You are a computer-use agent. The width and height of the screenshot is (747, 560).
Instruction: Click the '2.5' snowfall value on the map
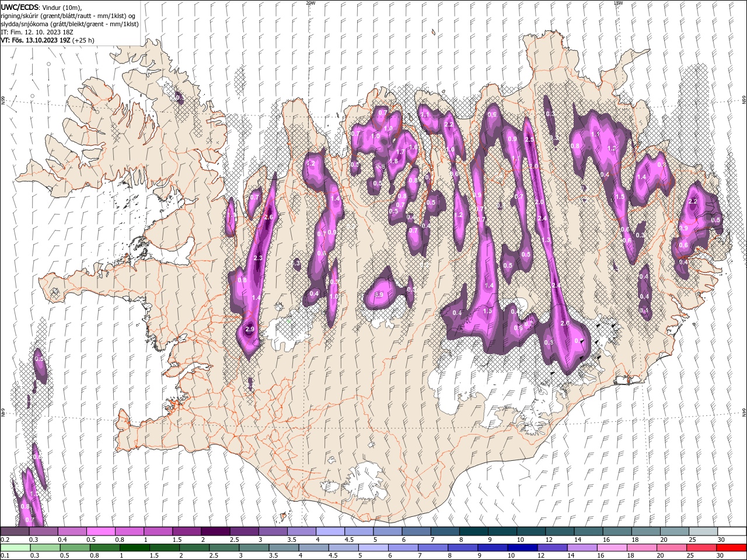[x=529, y=140]
